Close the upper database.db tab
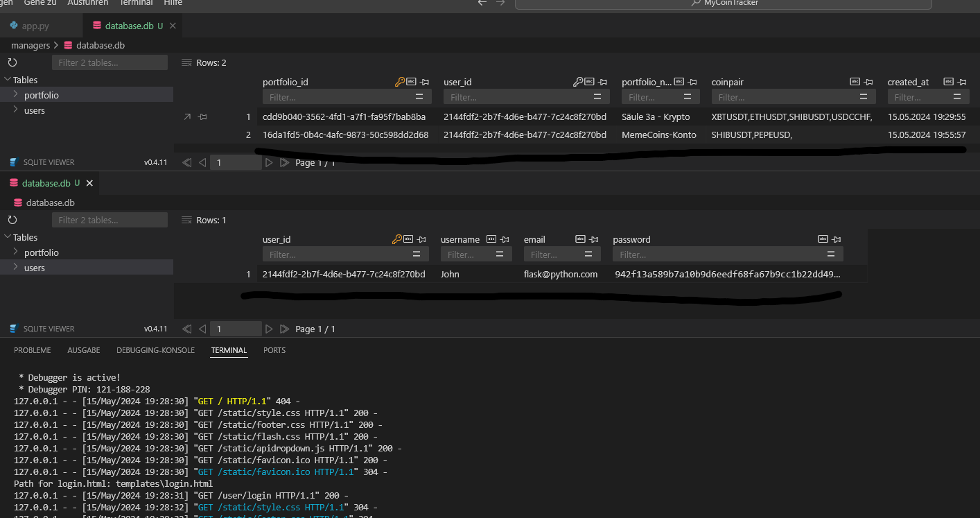980x518 pixels. 173,26
